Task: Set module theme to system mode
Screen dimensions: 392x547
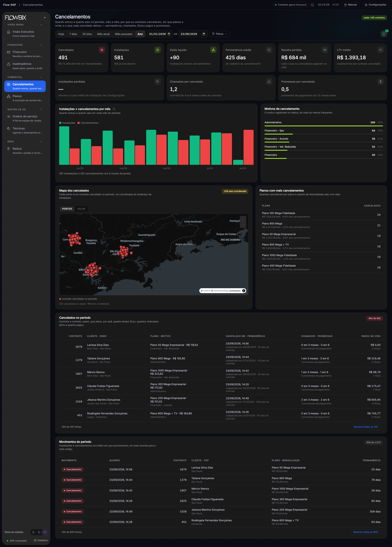Action: click(45, 532)
